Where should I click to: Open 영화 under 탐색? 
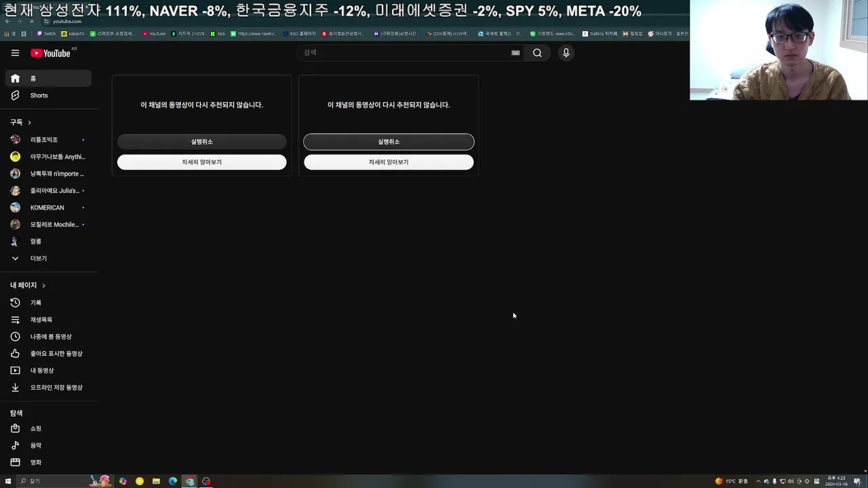click(x=48, y=462)
